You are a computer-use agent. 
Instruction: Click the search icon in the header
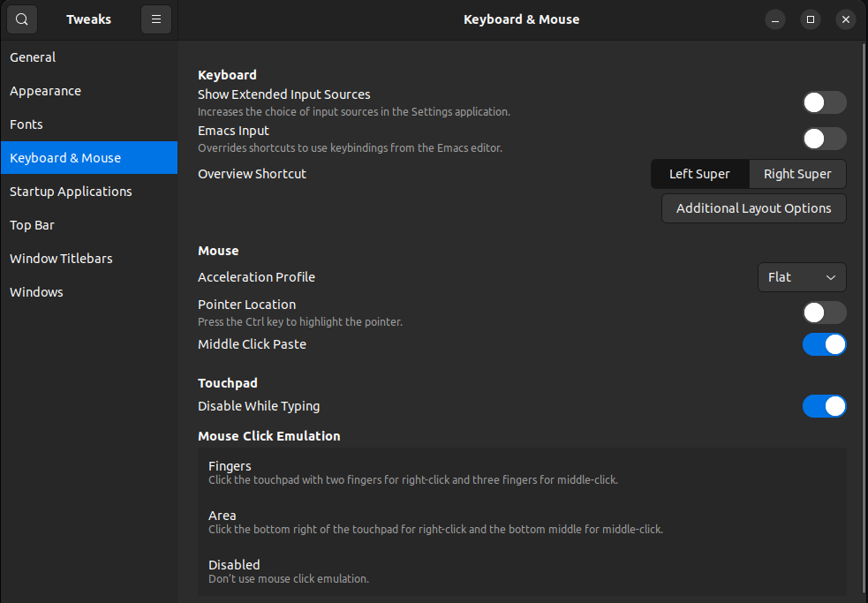click(22, 19)
